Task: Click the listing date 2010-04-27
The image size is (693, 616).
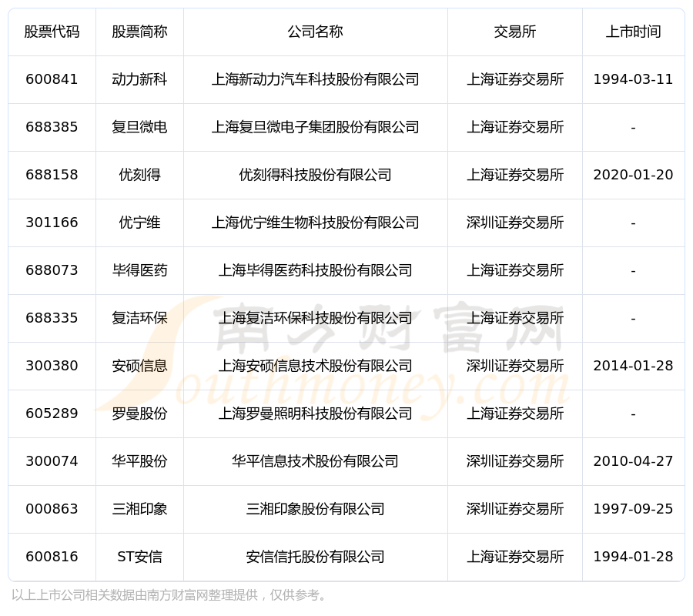Action: (x=633, y=461)
